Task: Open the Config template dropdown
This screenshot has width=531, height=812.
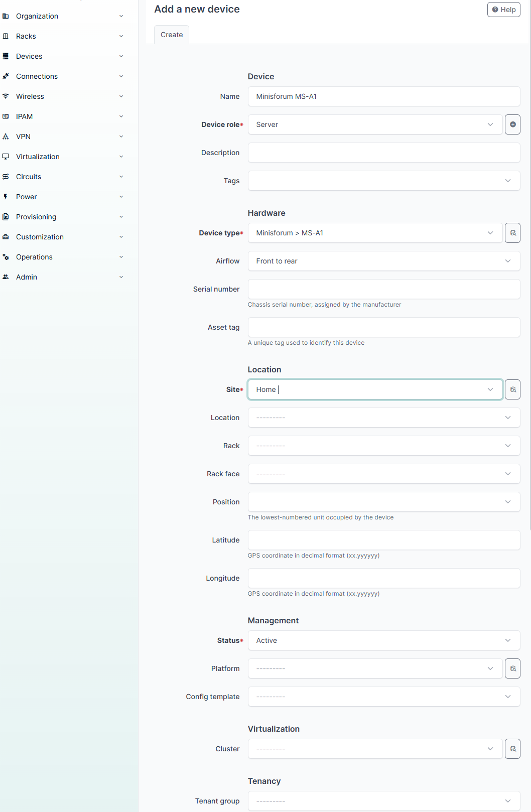Action: tap(383, 697)
